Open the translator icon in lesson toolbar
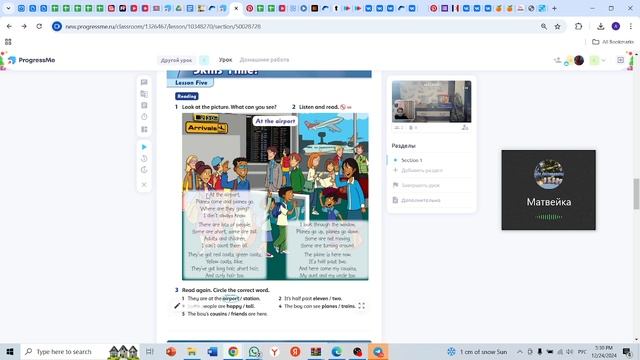 [x=144, y=94]
